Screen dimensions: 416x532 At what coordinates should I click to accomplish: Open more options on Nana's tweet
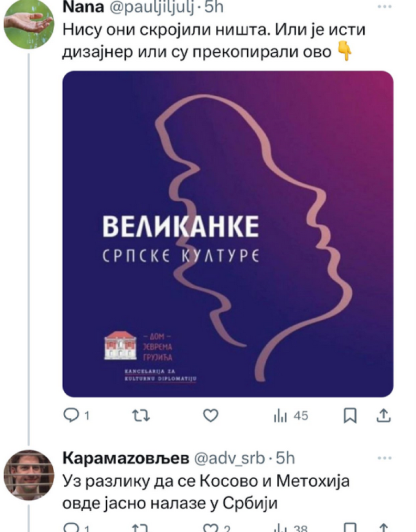tap(385, 7)
